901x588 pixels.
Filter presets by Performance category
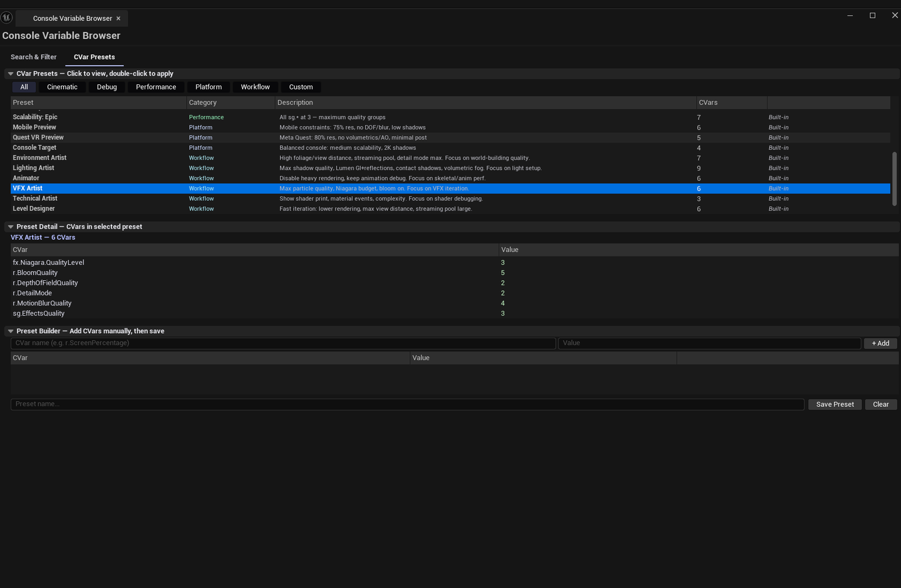(156, 87)
